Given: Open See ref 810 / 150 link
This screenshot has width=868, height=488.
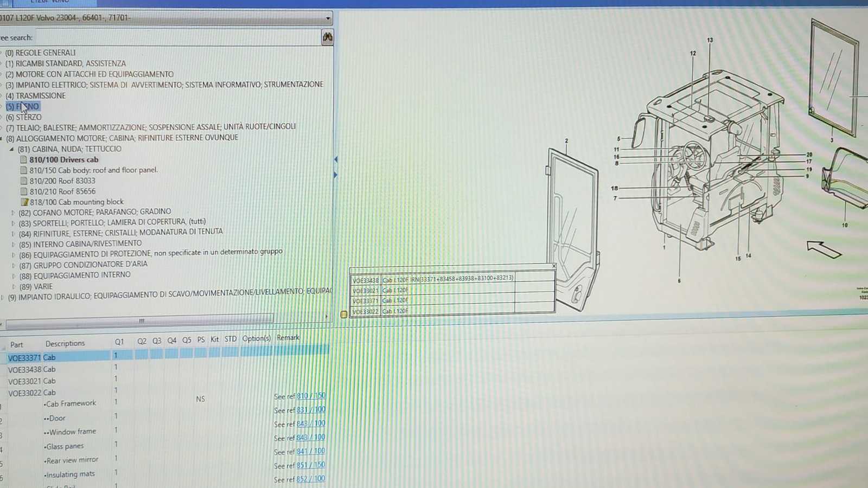Looking at the screenshot, I should [311, 396].
